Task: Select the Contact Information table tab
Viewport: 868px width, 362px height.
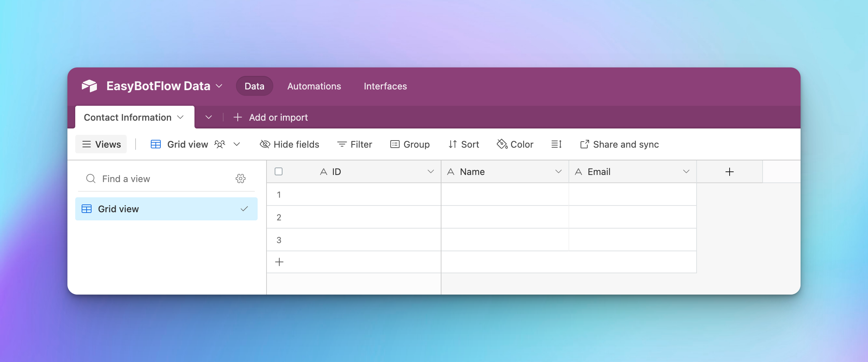Action: click(x=135, y=117)
